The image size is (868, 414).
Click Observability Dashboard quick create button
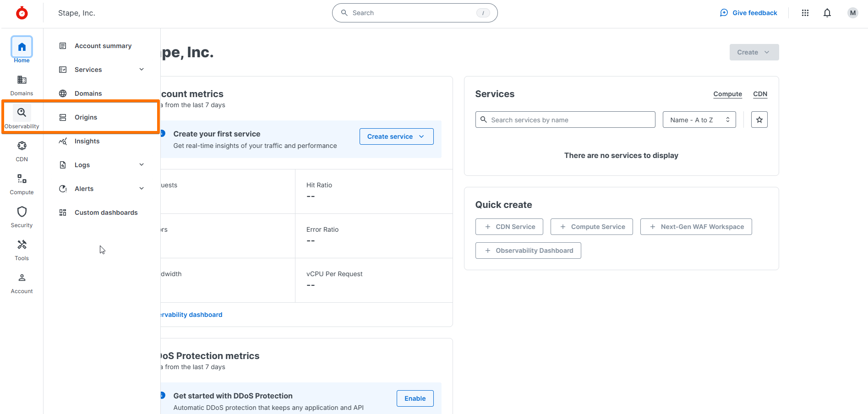tap(528, 251)
